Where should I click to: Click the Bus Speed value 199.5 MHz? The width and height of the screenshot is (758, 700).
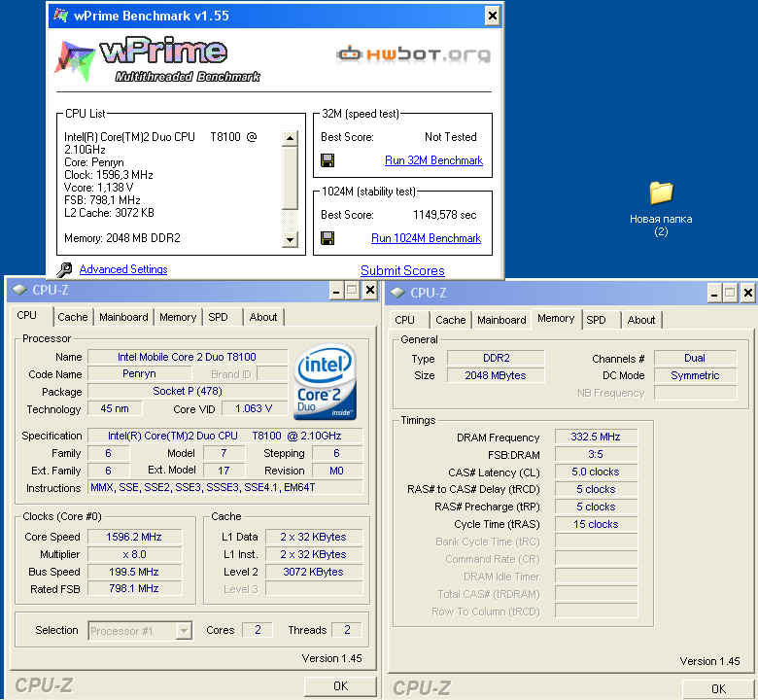[x=134, y=572]
